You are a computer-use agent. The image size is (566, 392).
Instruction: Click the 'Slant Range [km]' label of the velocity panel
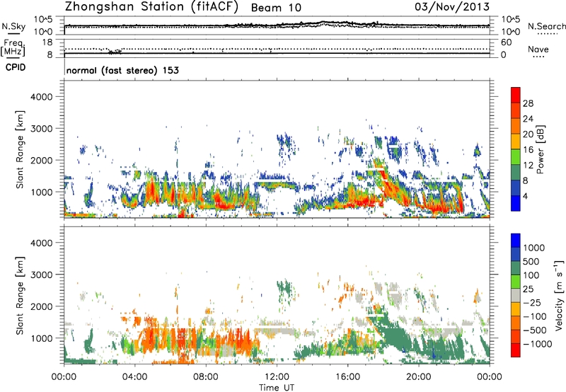tap(20, 296)
